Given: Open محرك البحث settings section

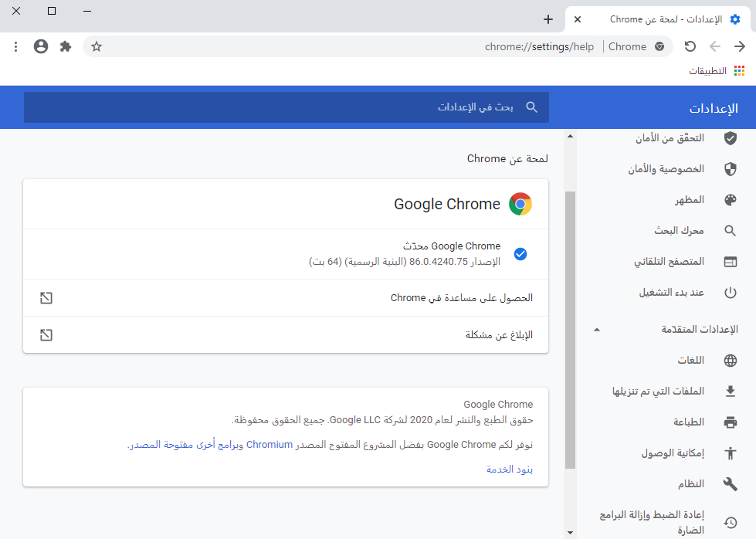Looking at the screenshot, I should click(x=679, y=231).
